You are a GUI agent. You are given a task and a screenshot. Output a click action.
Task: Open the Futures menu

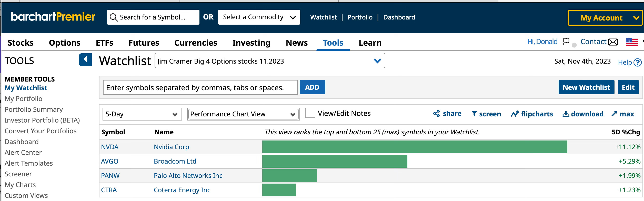coord(144,43)
